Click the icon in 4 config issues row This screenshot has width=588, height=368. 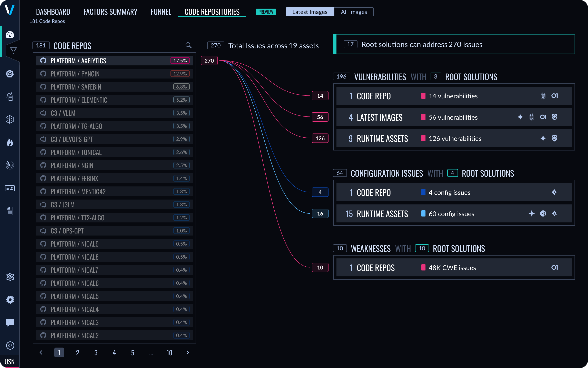pos(555,192)
